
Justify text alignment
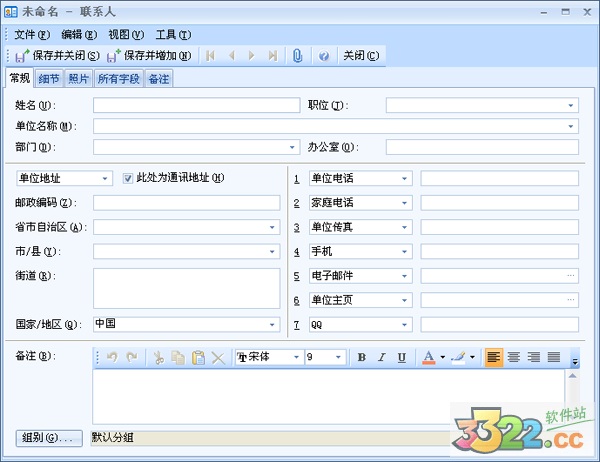pyautogui.click(x=554, y=357)
